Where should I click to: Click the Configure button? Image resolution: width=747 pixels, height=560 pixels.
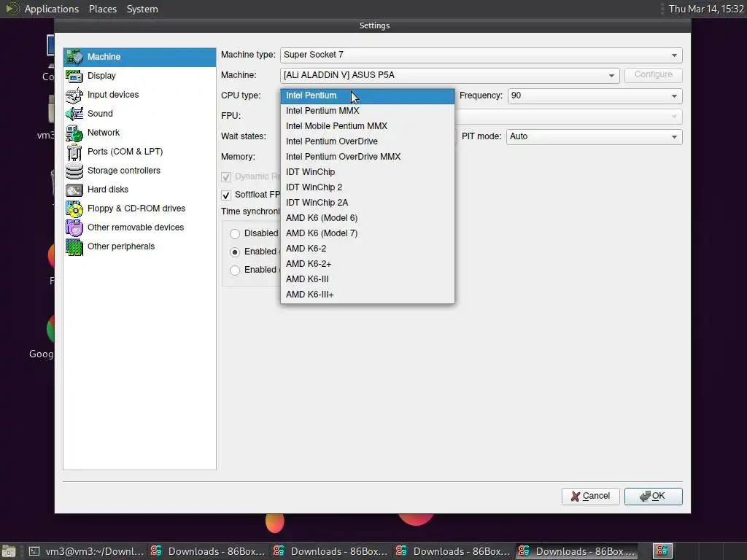653,75
